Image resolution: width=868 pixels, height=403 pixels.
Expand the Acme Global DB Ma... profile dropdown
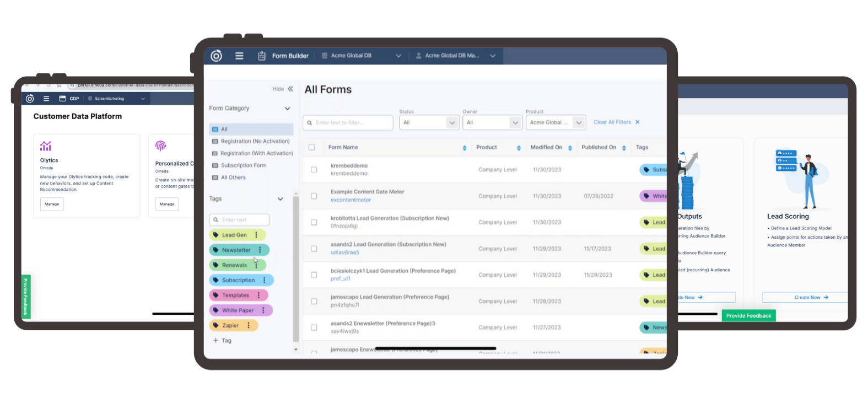(493, 56)
